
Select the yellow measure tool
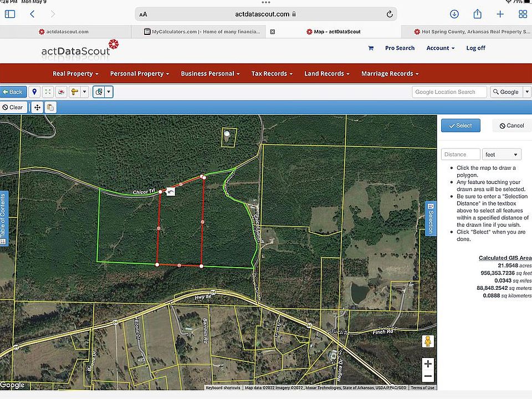[75, 92]
